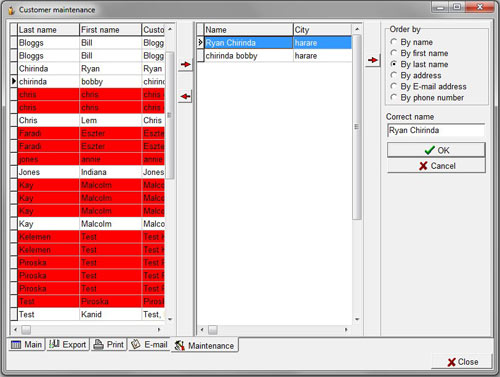Confirm with the OK button

[x=436, y=150]
